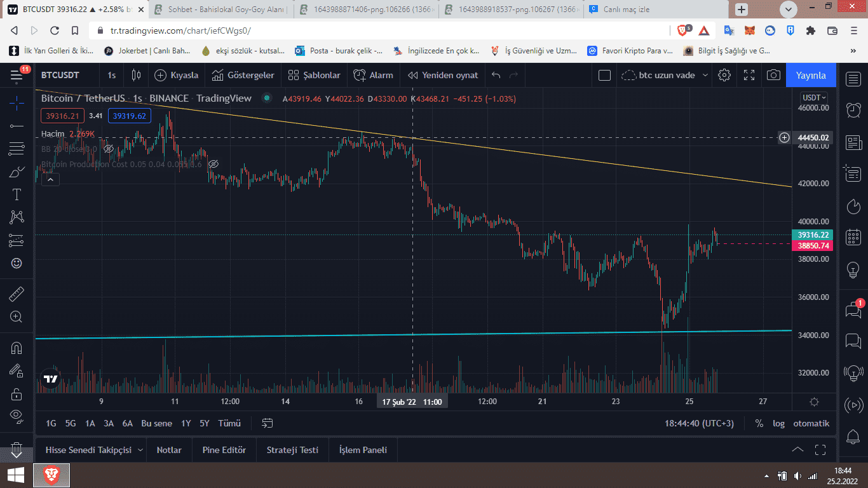868x488 pixels.
Task: Toggle otomatik auto scale
Action: coord(811,423)
